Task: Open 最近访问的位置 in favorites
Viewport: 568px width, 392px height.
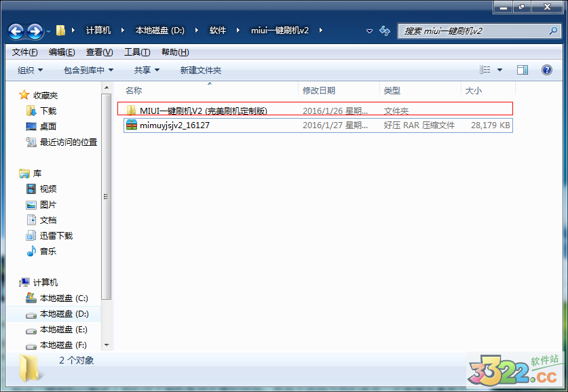Action: tap(69, 142)
